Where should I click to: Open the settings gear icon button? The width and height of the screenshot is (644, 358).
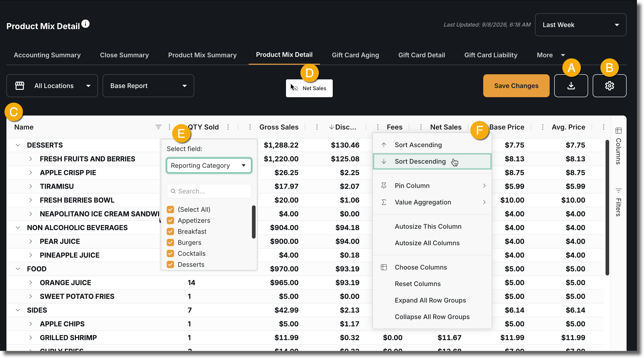pyautogui.click(x=609, y=85)
